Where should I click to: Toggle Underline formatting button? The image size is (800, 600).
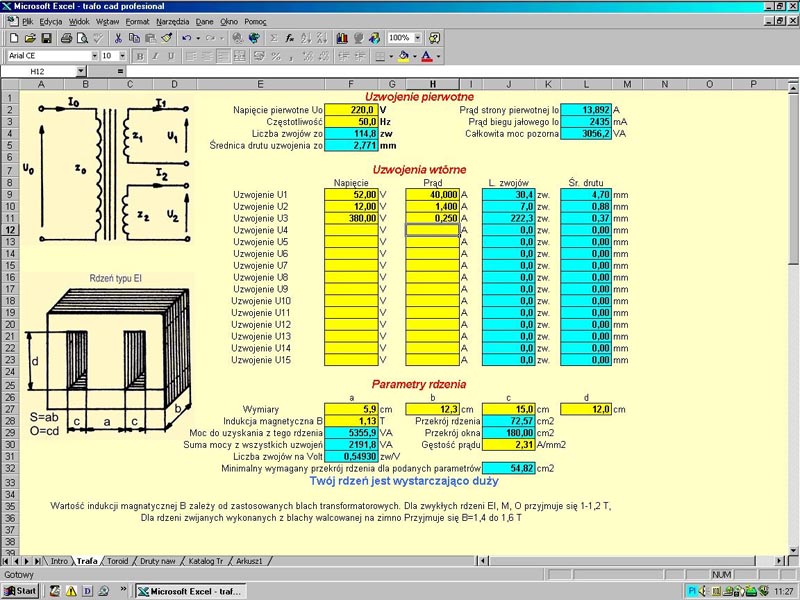(x=170, y=56)
